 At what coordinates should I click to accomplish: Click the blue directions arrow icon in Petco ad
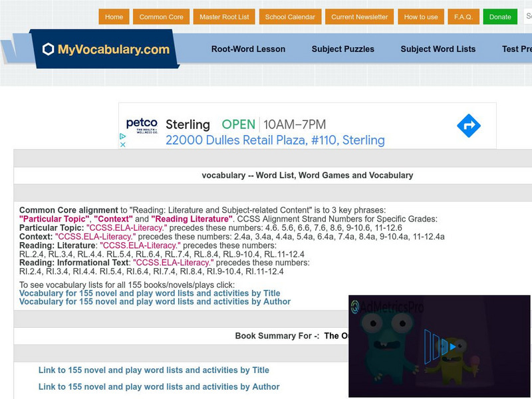[469, 126]
